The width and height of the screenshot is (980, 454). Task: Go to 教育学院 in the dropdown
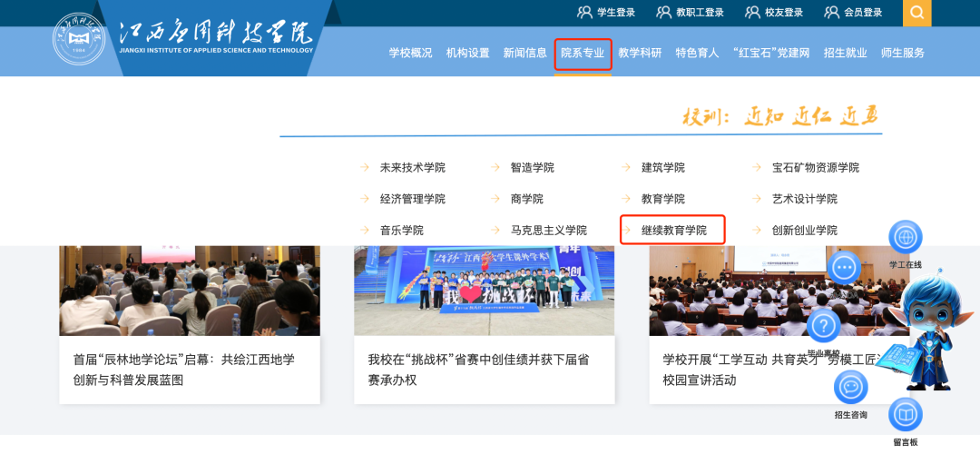pos(663,199)
